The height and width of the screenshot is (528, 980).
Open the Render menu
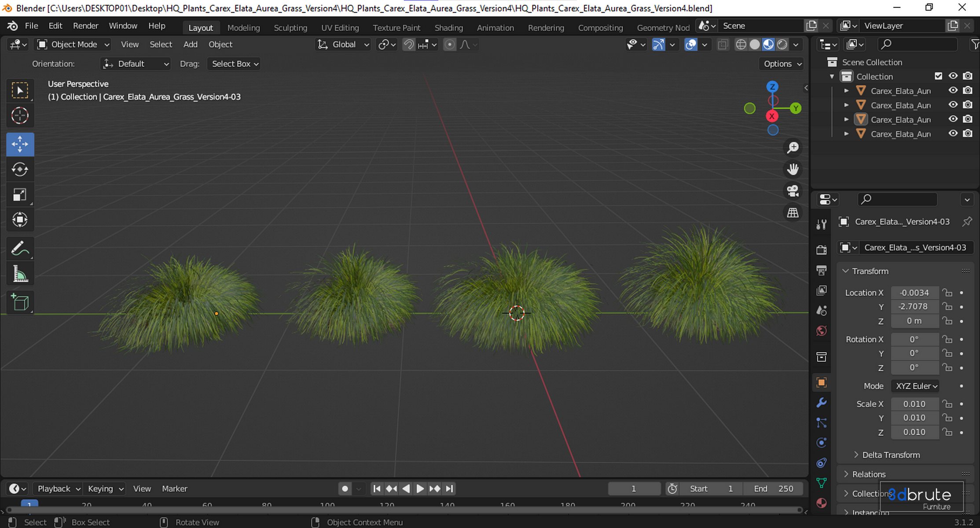[x=85, y=26]
